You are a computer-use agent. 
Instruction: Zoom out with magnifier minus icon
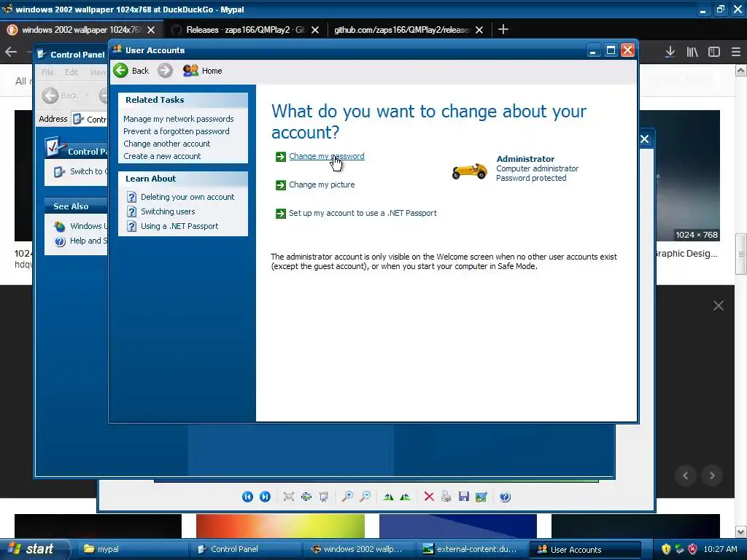click(x=365, y=497)
